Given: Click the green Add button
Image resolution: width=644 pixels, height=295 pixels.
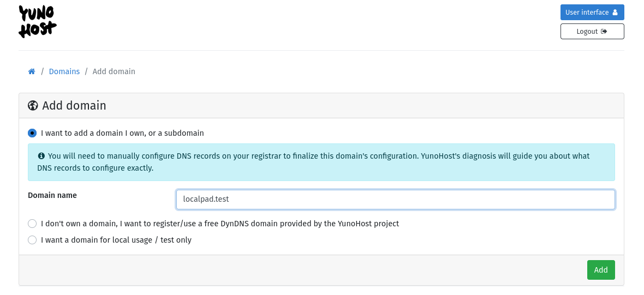Looking at the screenshot, I should pos(601,270).
